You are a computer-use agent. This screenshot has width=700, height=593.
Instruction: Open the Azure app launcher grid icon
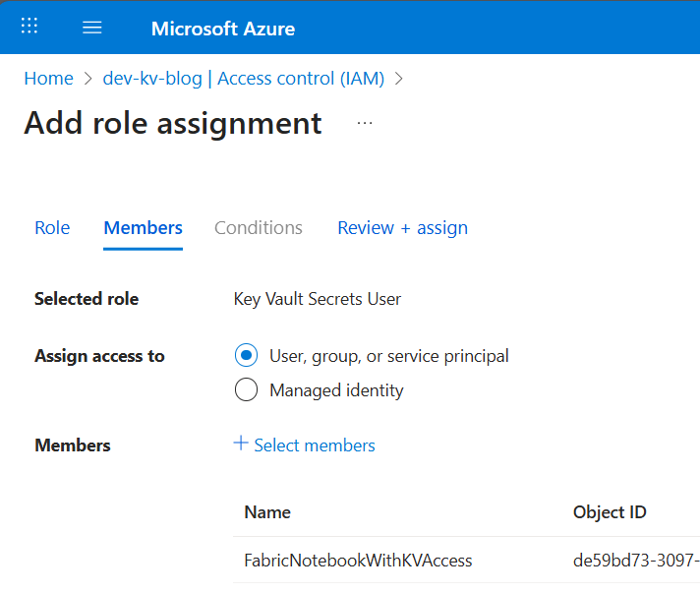(x=29, y=28)
